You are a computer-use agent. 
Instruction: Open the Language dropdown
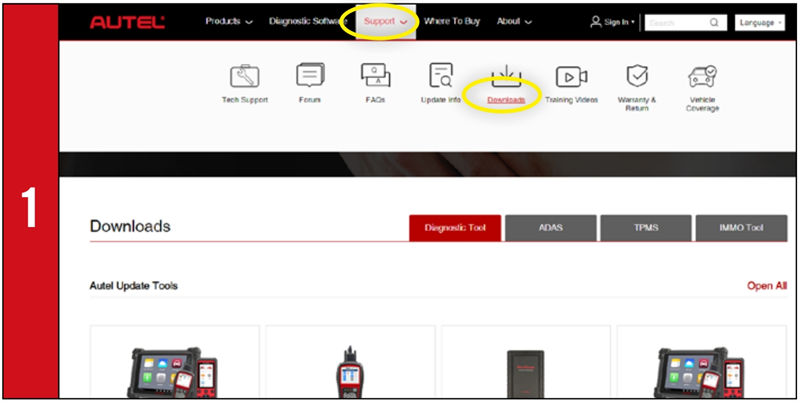point(760,22)
